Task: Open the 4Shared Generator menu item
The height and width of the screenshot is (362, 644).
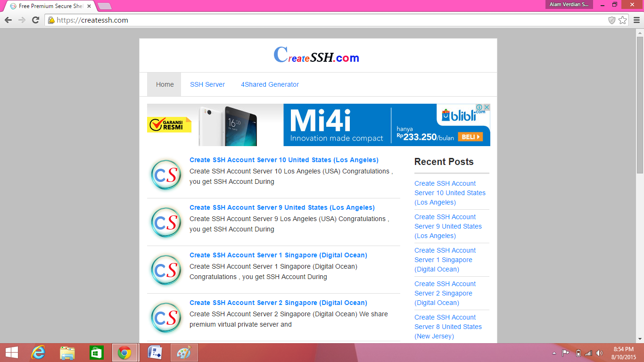Action: (270, 84)
